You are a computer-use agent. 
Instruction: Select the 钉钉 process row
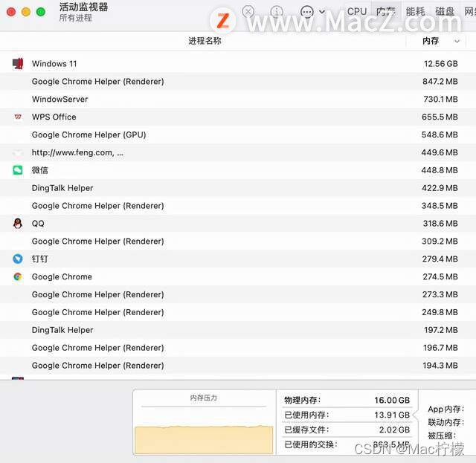[x=238, y=259]
